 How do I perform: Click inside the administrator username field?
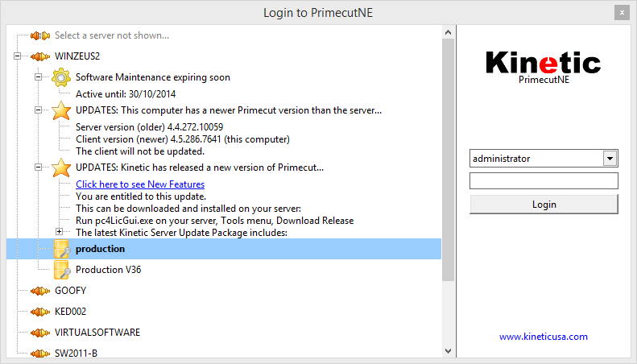(536, 159)
